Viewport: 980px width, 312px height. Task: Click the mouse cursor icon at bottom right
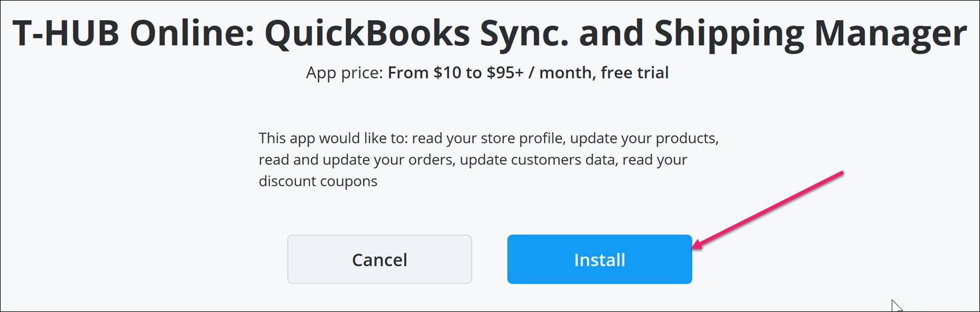click(897, 305)
